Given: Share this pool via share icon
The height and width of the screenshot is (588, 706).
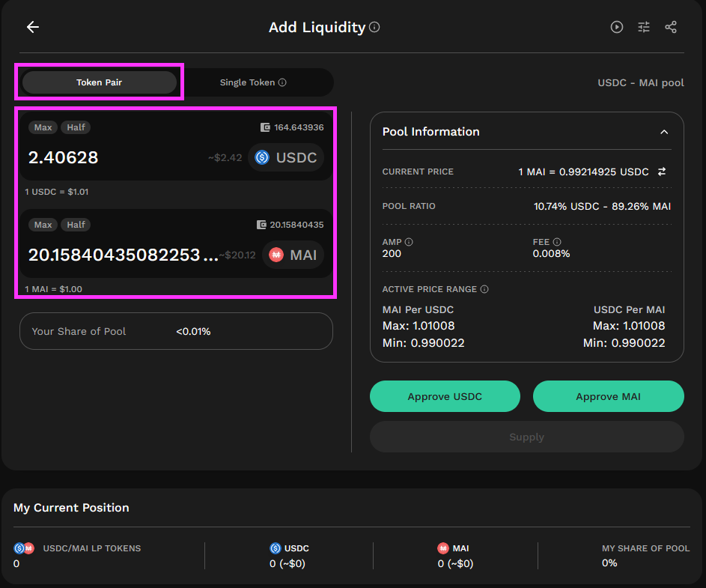Looking at the screenshot, I should tap(670, 27).
